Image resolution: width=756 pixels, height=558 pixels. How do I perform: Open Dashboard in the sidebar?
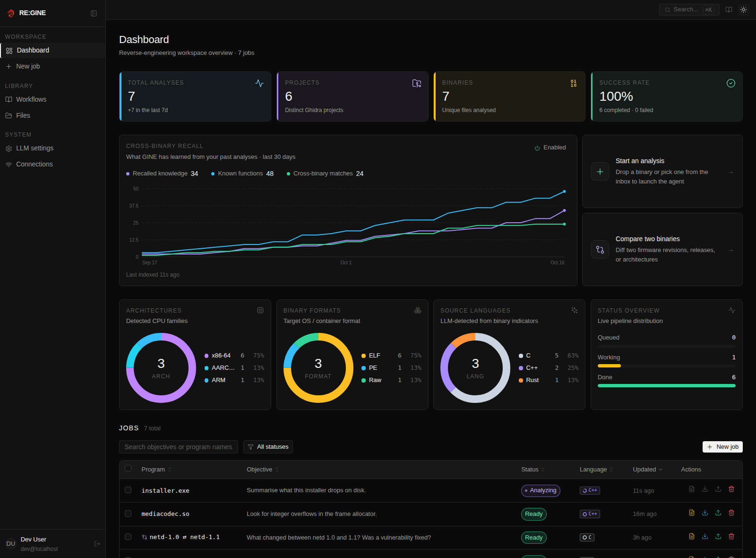click(53, 50)
